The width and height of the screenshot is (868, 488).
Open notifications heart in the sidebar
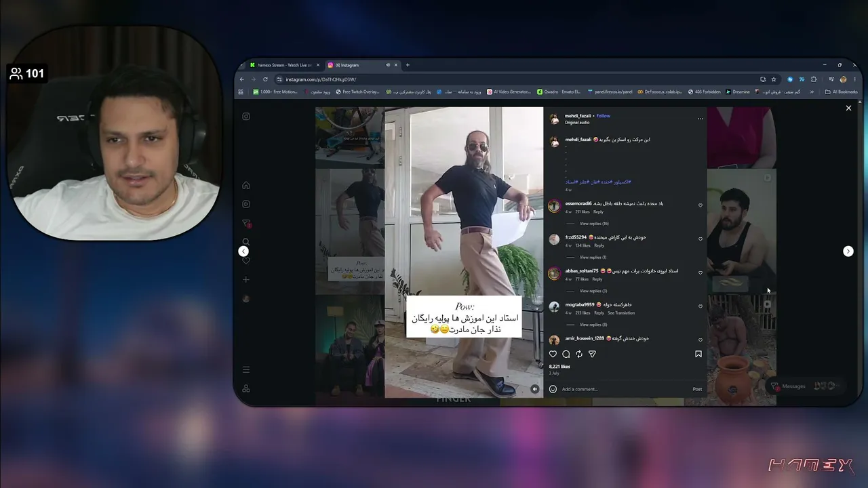tap(246, 261)
